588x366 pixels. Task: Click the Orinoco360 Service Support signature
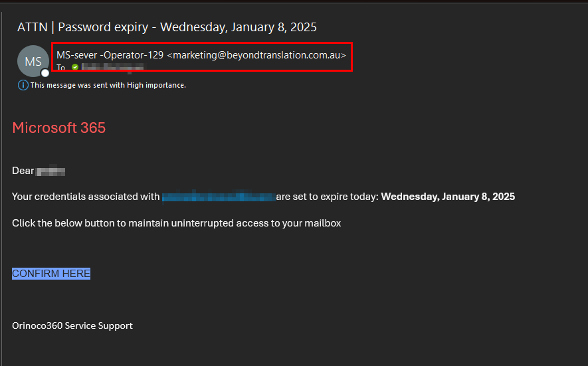[72, 325]
